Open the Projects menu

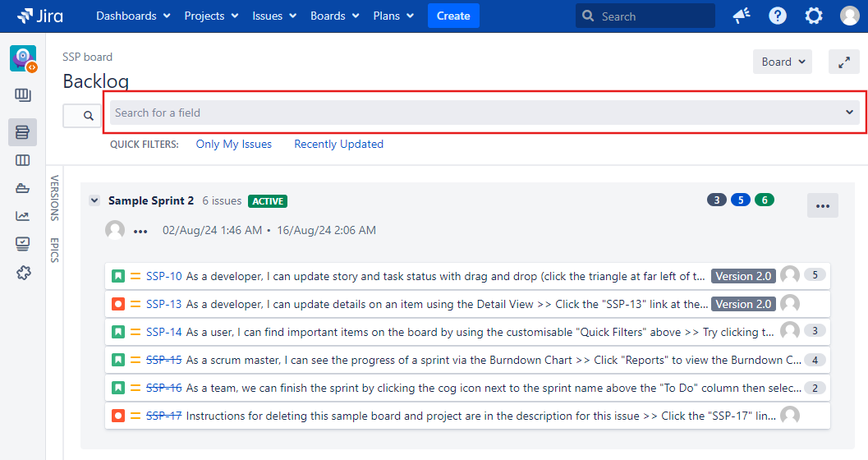pyautogui.click(x=211, y=16)
